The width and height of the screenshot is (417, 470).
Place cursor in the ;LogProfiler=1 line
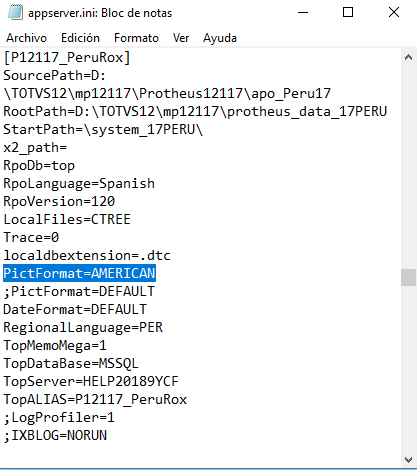point(59,417)
